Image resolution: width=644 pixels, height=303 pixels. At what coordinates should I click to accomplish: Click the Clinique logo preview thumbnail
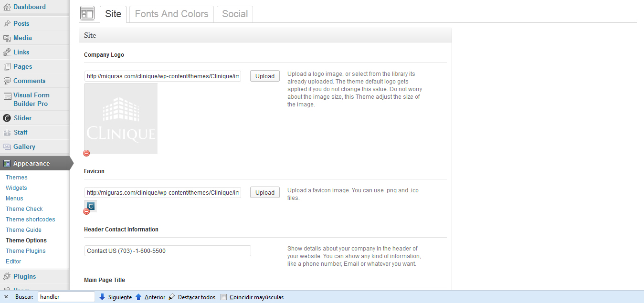(x=121, y=119)
